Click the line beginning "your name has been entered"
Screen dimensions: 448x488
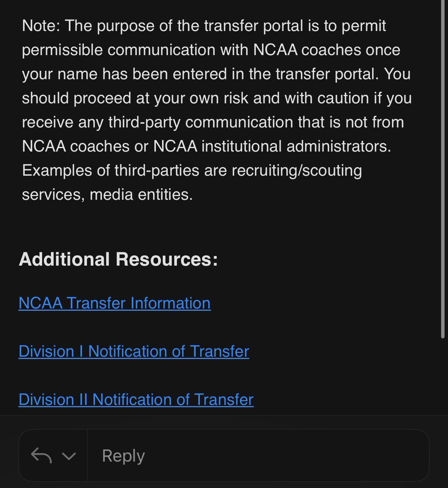[x=216, y=74]
